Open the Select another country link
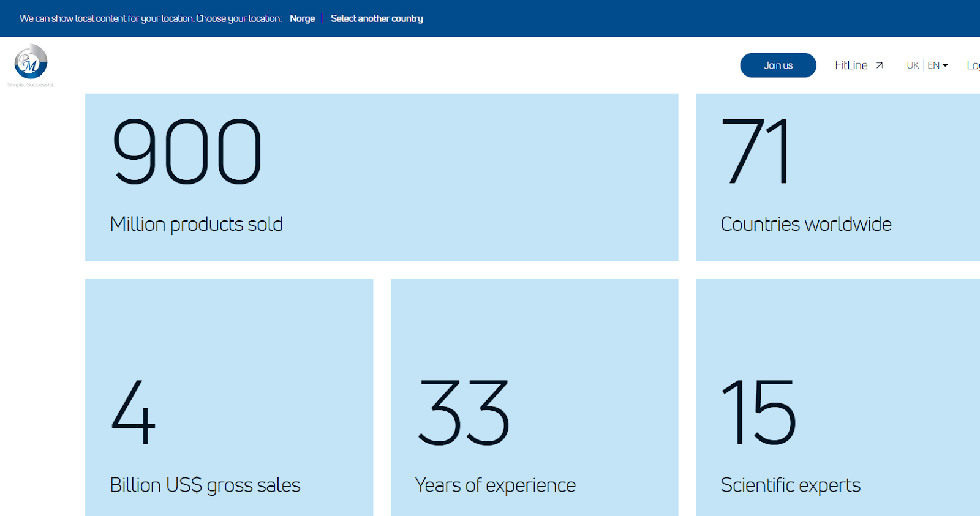Screen dimensions: 980x516 pos(377,18)
